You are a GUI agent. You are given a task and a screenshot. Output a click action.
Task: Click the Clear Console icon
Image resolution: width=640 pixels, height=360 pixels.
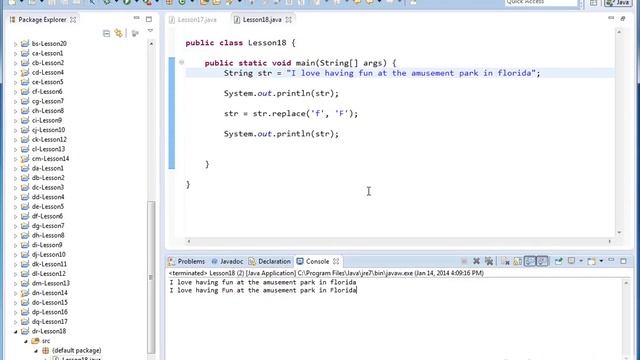505,261
